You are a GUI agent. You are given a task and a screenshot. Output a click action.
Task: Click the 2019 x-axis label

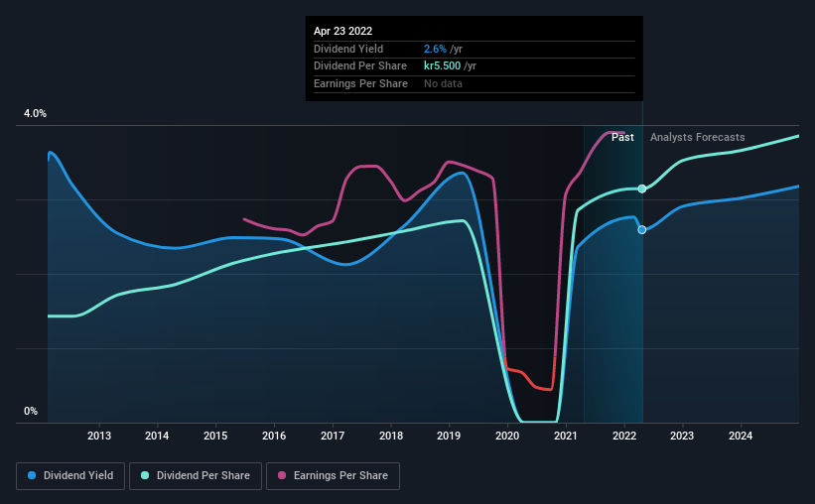coord(449,436)
